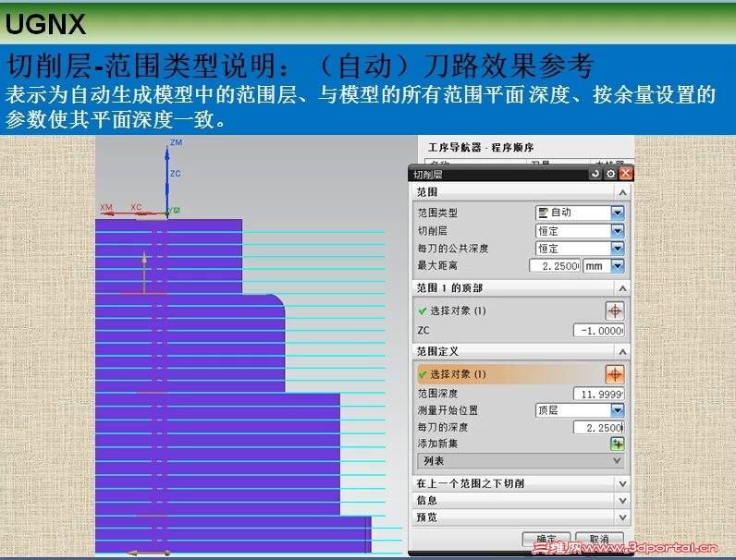Click the XC axis label in viewport
The image size is (736, 560).
[x=136, y=207]
